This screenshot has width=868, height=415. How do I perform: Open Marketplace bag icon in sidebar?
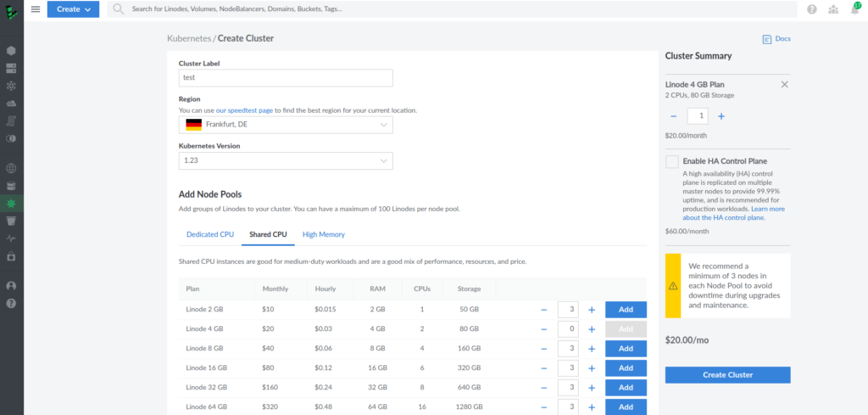click(11, 256)
